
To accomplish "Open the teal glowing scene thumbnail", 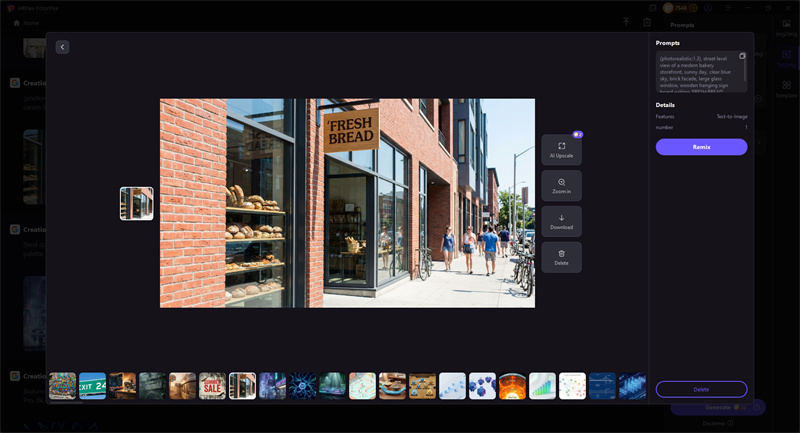I will 332,386.
